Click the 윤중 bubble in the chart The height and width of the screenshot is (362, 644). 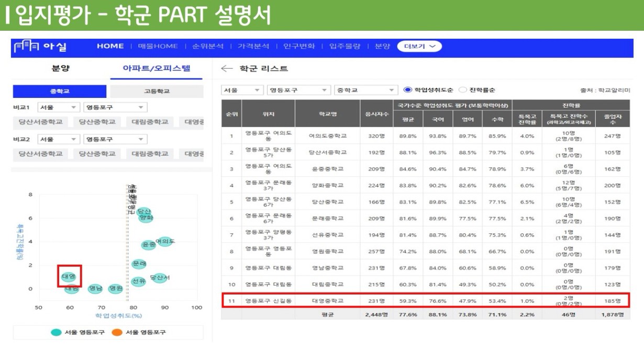149,244
